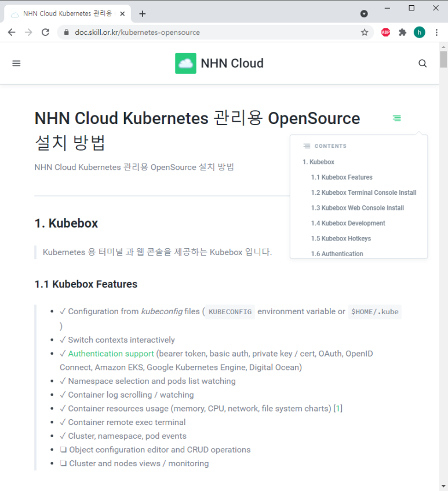Toggle the green table of contents icon
Screen dimensions: 448x491
[396, 118]
